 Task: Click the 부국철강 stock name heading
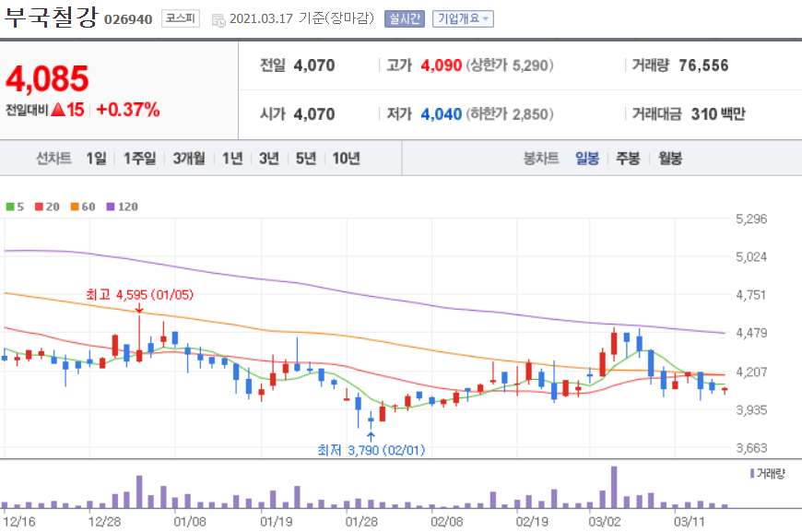point(51,17)
